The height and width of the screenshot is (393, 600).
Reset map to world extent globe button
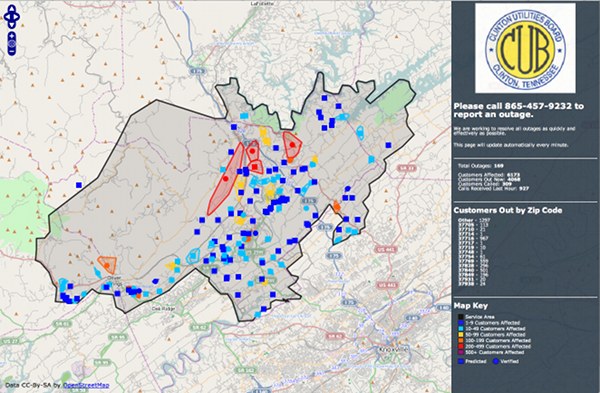[x=12, y=44]
